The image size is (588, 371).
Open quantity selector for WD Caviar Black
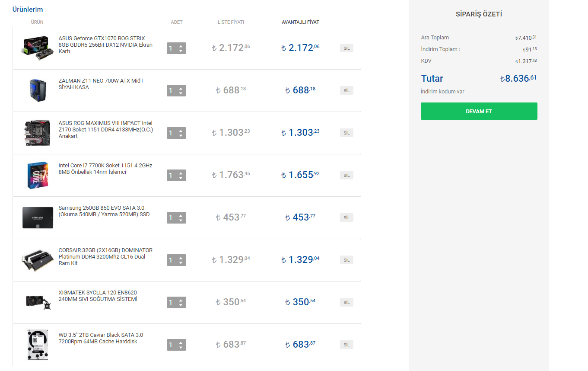[176, 345]
